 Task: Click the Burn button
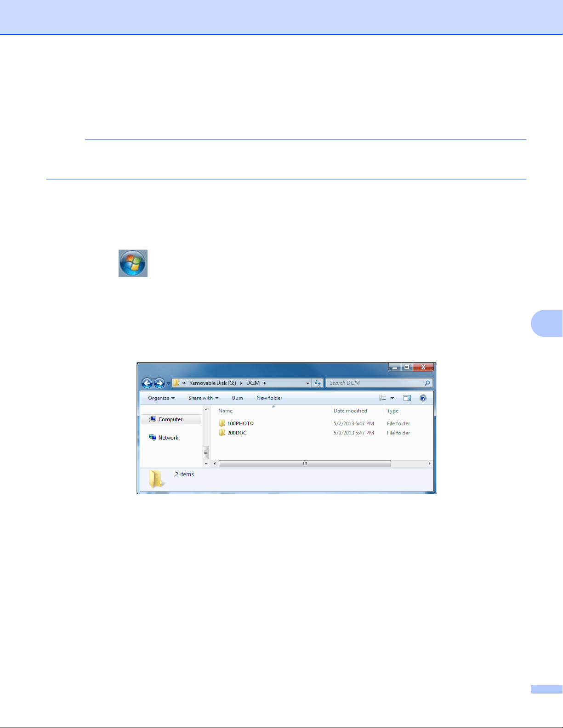[x=238, y=398]
